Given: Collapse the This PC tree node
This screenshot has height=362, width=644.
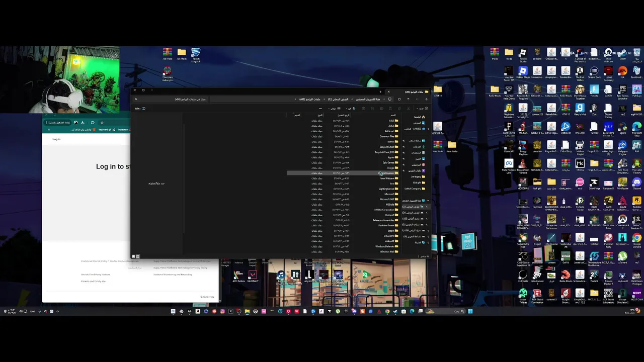Looking at the screenshot, I should pos(428,201).
